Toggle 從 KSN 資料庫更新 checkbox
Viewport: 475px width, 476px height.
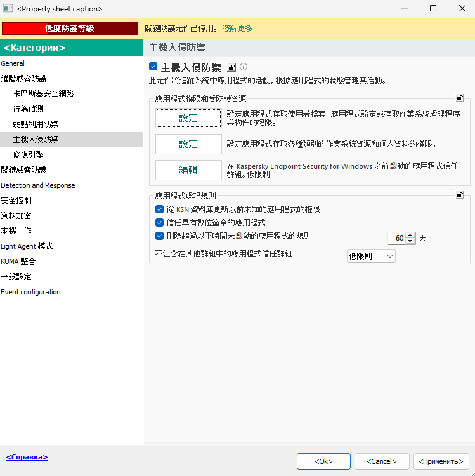(x=159, y=209)
